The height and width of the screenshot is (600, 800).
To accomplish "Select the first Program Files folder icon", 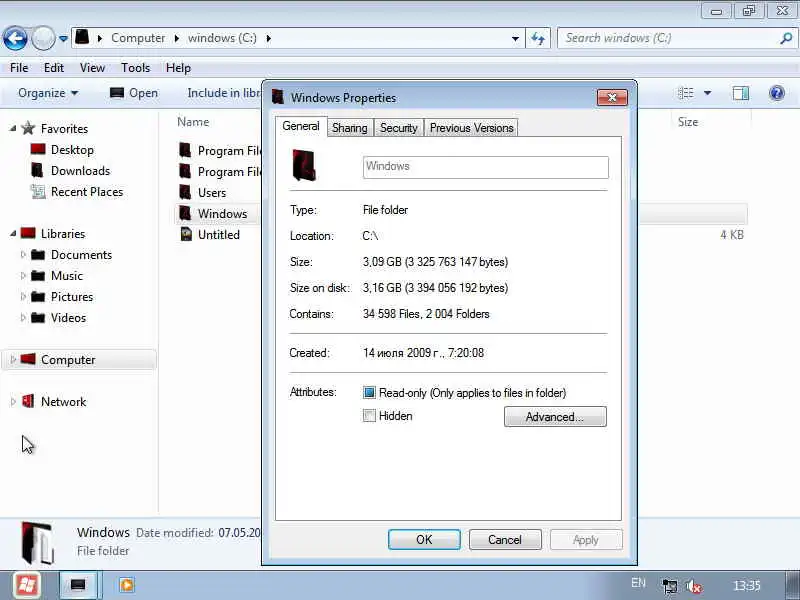I will pos(185,151).
